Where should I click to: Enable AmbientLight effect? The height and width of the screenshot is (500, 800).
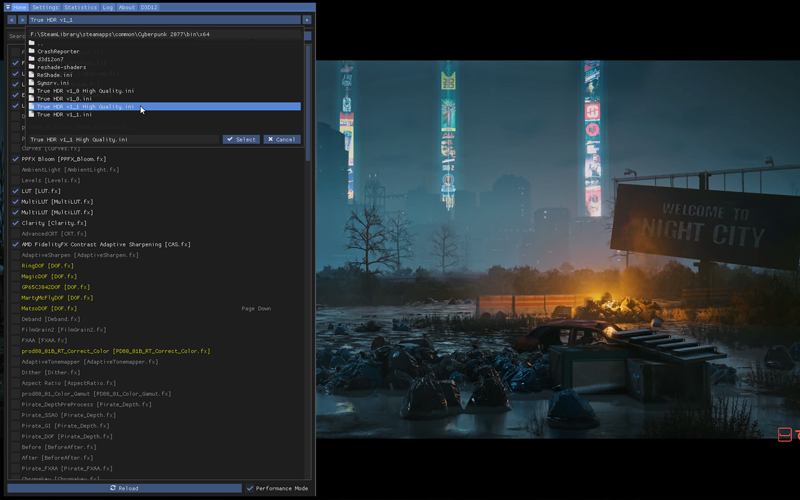[15, 170]
